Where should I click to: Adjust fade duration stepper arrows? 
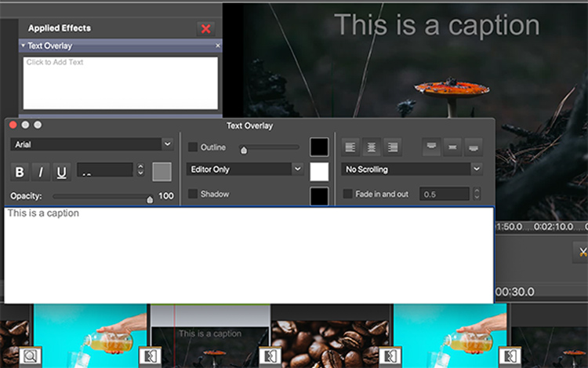(477, 194)
